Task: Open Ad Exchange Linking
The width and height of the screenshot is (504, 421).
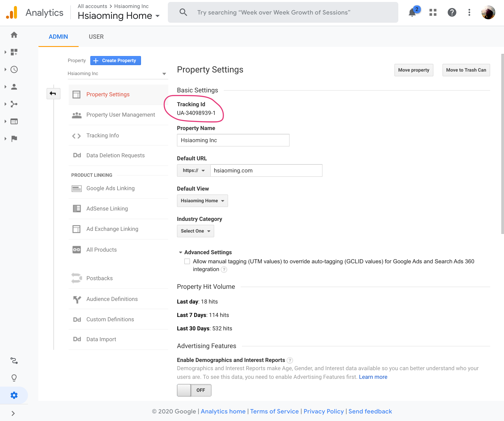Action: (118, 229)
